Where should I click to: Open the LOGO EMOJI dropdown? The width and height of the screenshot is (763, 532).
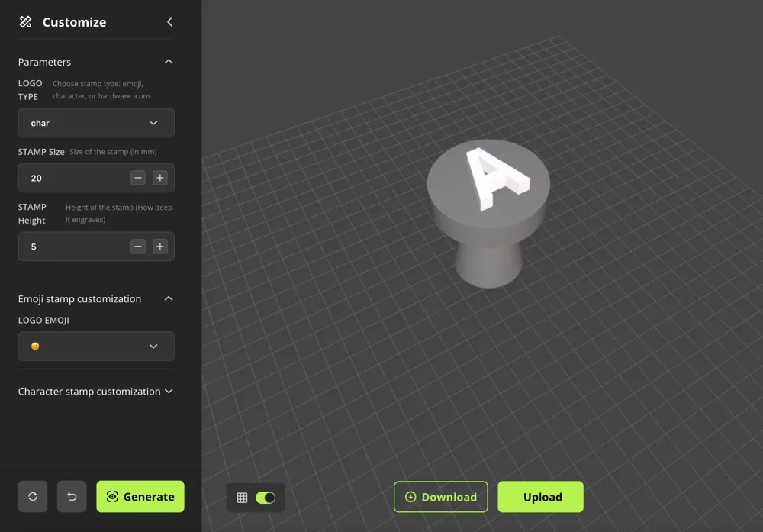96,347
